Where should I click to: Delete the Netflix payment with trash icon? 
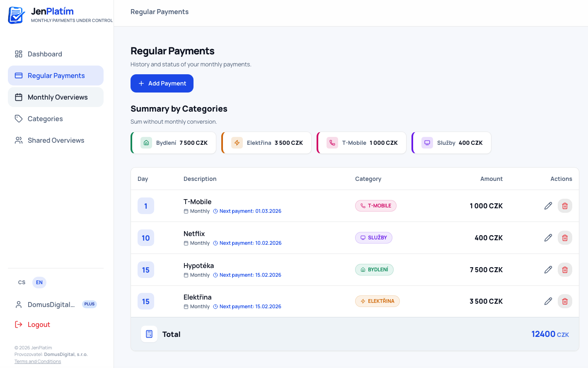(564, 238)
